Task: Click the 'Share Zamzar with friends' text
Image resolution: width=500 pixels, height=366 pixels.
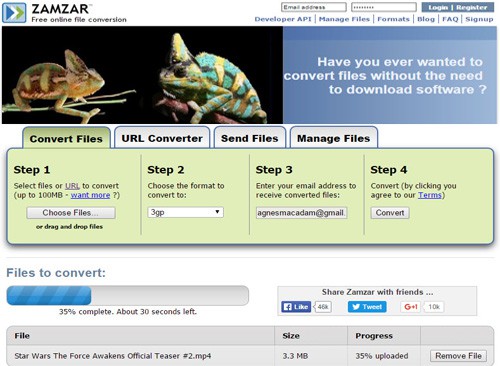Action: click(x=377, y=292)
